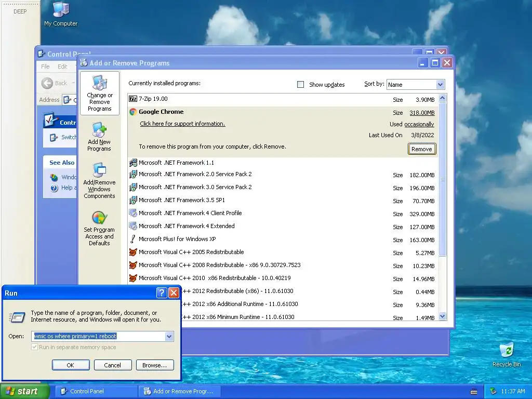Click the Remove button for Google Chrome
The width and height of the screenshot is (532, 399).
pyautogui.click(x=422, y=149)
